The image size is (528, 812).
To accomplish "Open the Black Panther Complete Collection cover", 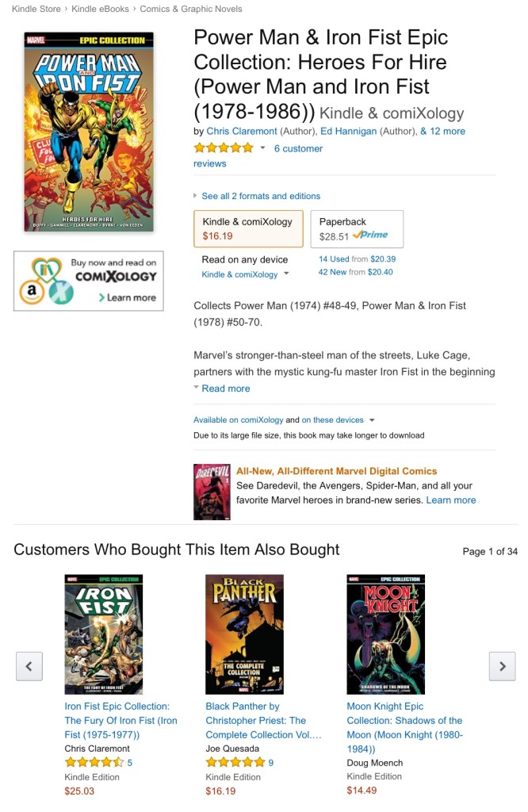I will (x=244, y=634).
